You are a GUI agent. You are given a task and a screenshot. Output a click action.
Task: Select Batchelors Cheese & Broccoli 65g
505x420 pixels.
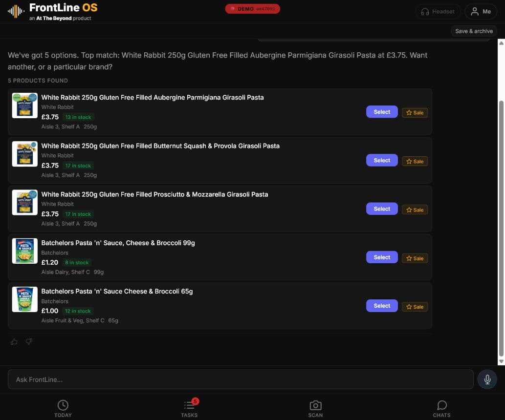[x=382, y=306]
